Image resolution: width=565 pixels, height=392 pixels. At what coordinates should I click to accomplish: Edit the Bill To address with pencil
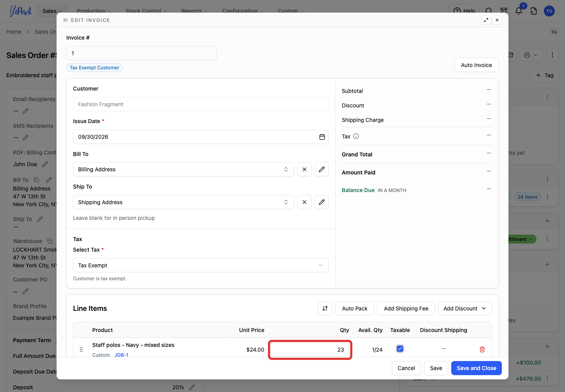pyautogui.click(x=322, y=169)
